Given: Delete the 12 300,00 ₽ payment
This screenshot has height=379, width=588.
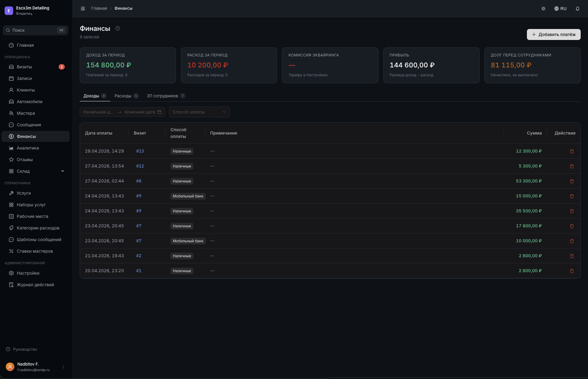Looking at the screenshot, I should pos(572,151).
